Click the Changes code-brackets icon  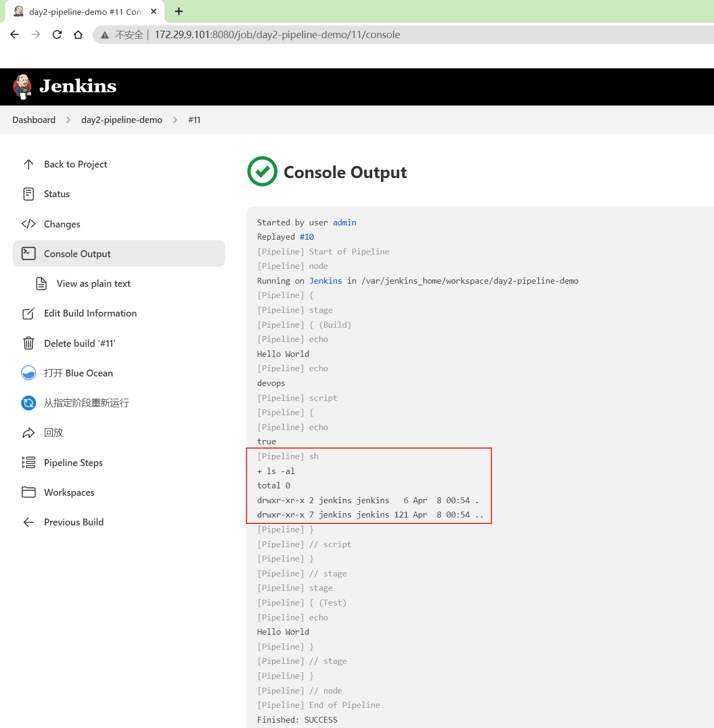[29, 224]
